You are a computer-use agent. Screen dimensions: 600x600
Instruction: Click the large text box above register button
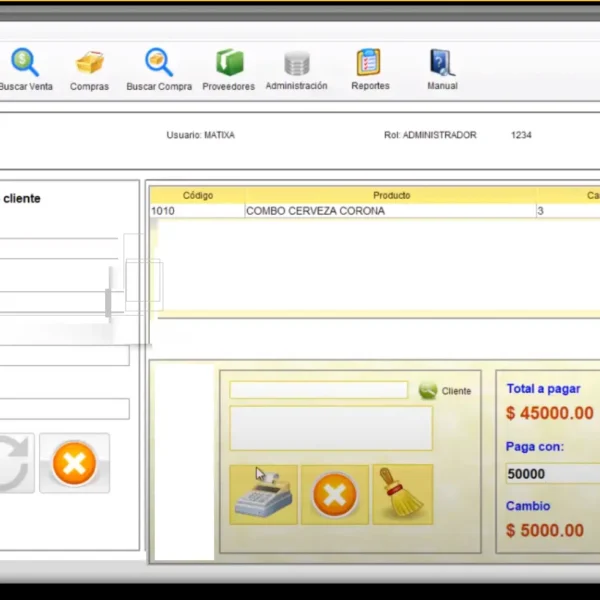click(330, 428)
